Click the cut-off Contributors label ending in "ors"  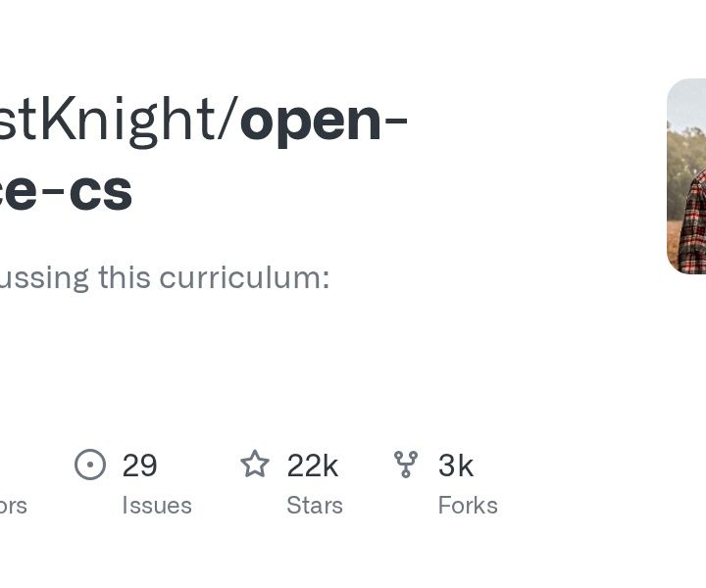click(13, 506)
